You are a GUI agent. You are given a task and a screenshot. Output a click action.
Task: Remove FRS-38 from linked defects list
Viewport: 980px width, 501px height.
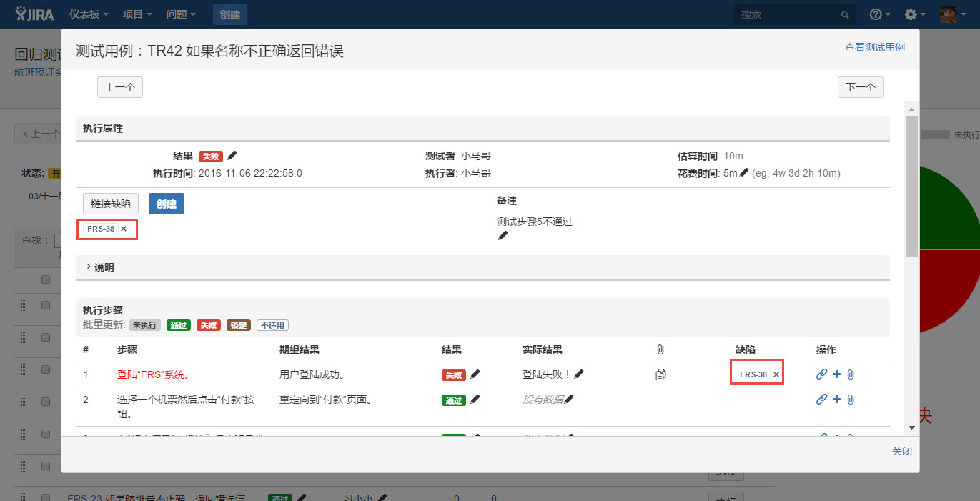click(x=124, y=229)
